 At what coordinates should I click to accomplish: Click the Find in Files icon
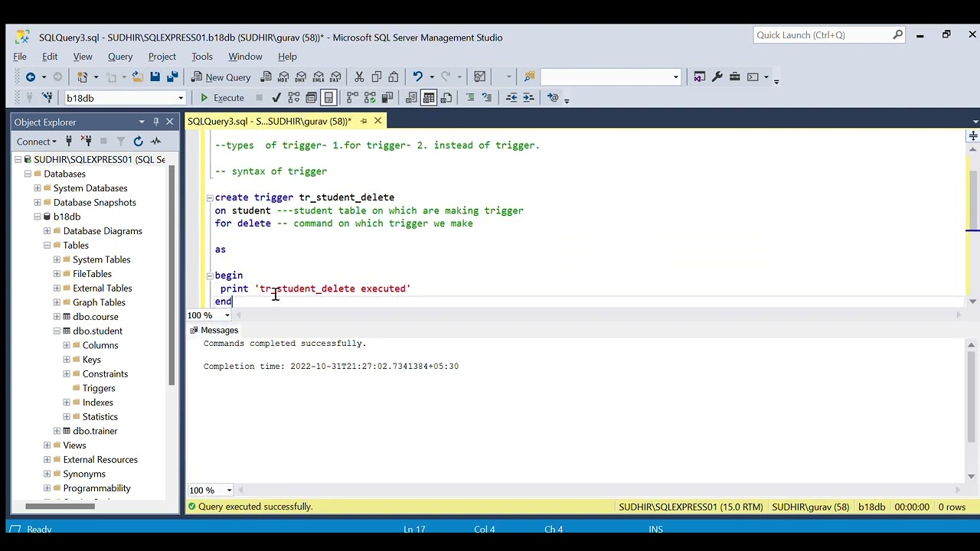(x=529, y=77)
